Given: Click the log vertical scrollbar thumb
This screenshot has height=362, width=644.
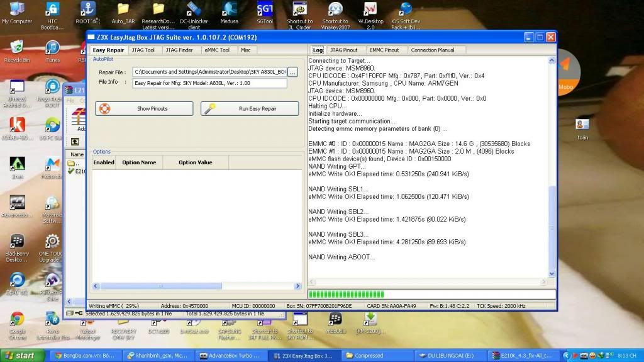Looking at the screenshot, I should (552, 227).
